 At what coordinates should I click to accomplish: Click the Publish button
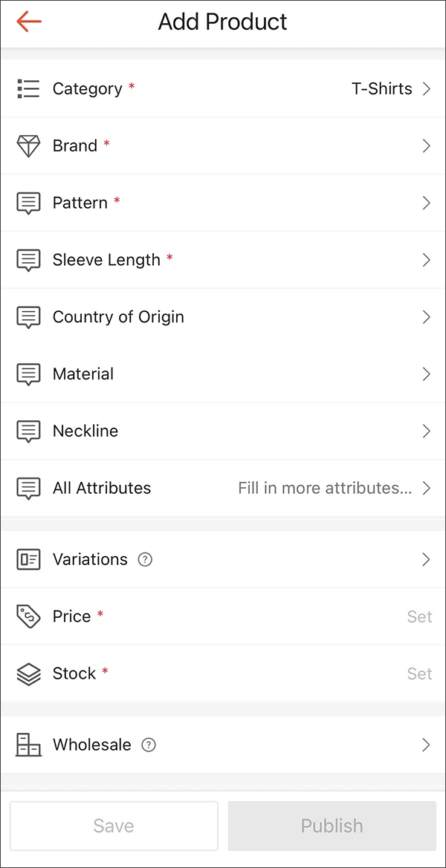[x=332, y=826]
